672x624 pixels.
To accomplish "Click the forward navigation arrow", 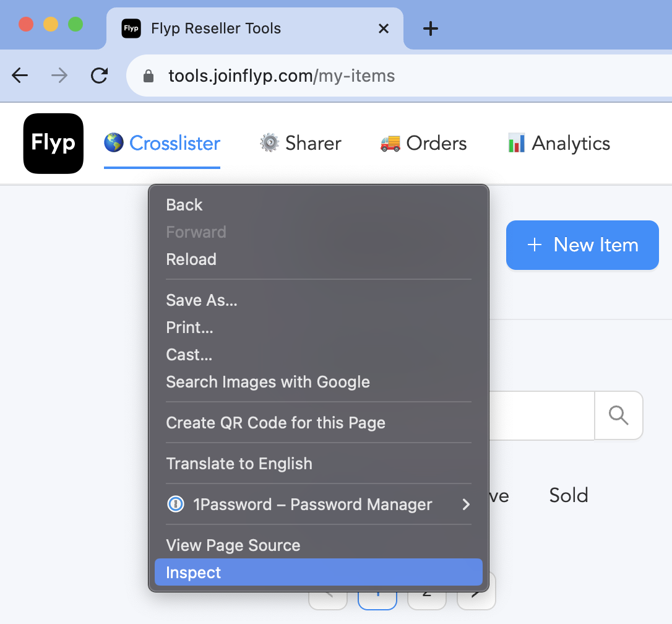I will (59, 76).
